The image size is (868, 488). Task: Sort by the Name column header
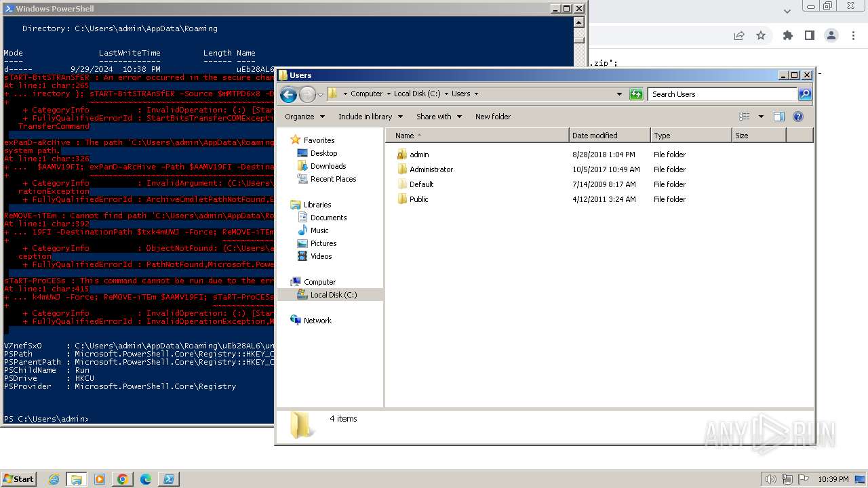(x=477, y=136)
